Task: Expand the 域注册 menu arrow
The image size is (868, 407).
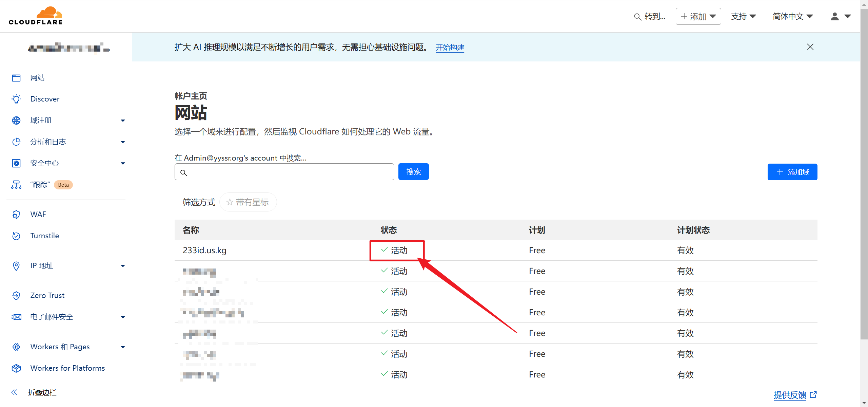Action: tap(123, 121)
